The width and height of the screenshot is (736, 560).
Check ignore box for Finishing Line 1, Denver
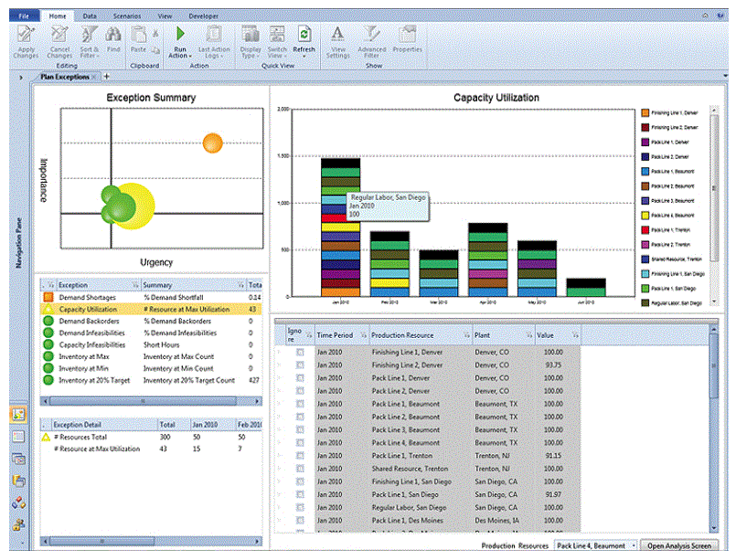point(300,352)
